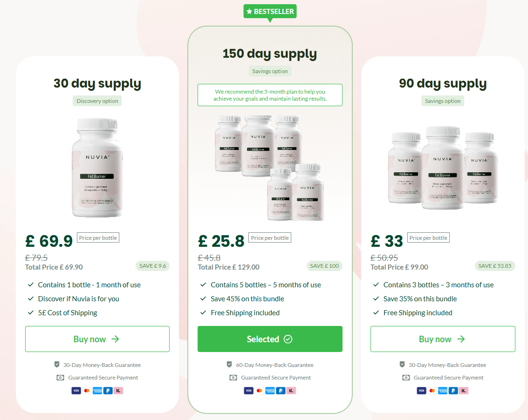Click the 5-month plan recommendation box

click(x=270, y=95)
